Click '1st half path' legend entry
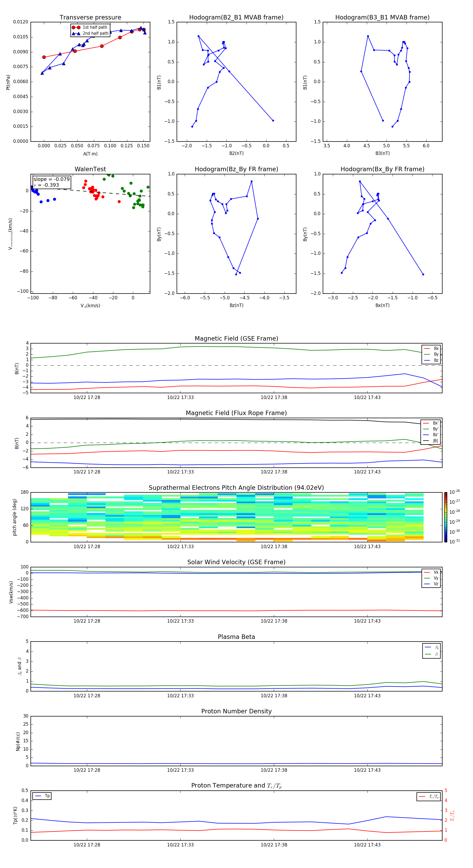 90,27
